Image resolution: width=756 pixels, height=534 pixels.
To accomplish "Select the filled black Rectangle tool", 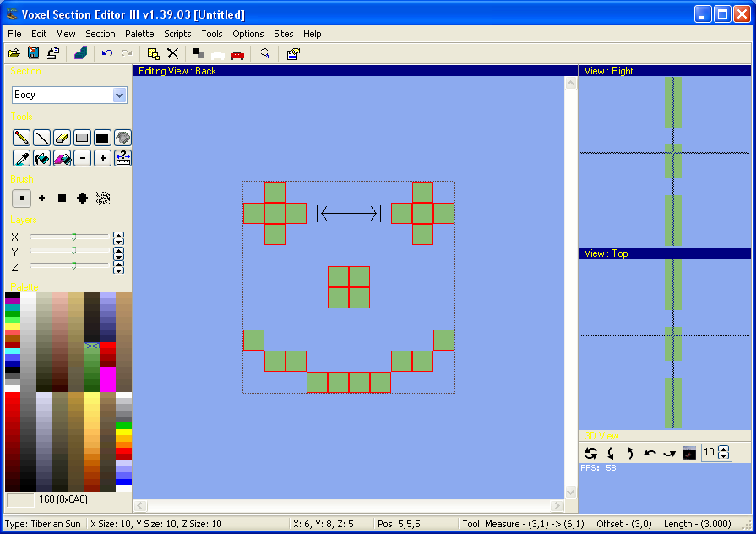I will pos(102,138).
